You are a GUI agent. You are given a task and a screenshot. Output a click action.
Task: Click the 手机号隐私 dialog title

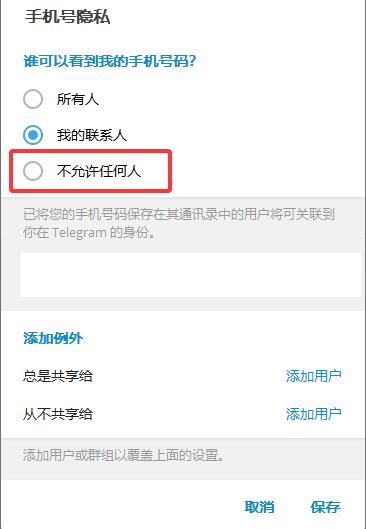point(67,17)
